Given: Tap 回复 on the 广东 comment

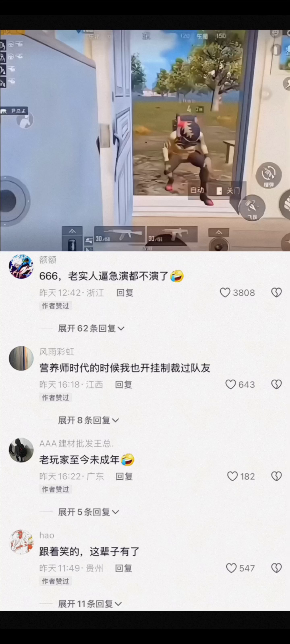Looking at the screenshot, I should coord(124,476).
